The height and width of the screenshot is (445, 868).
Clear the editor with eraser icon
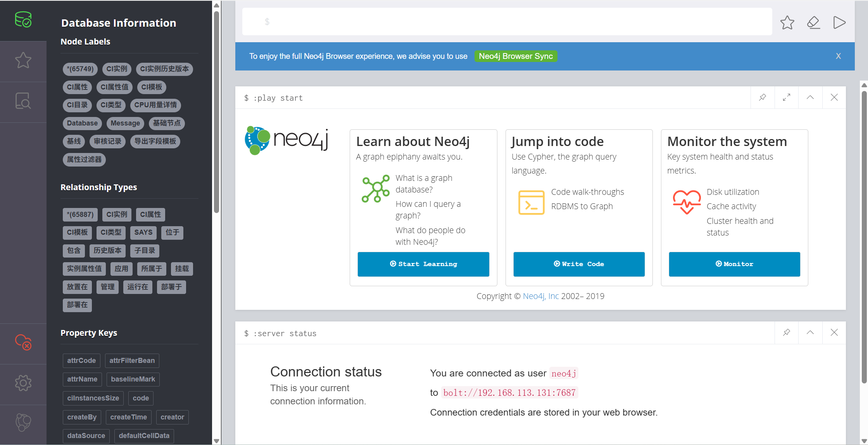click(813, 22)
